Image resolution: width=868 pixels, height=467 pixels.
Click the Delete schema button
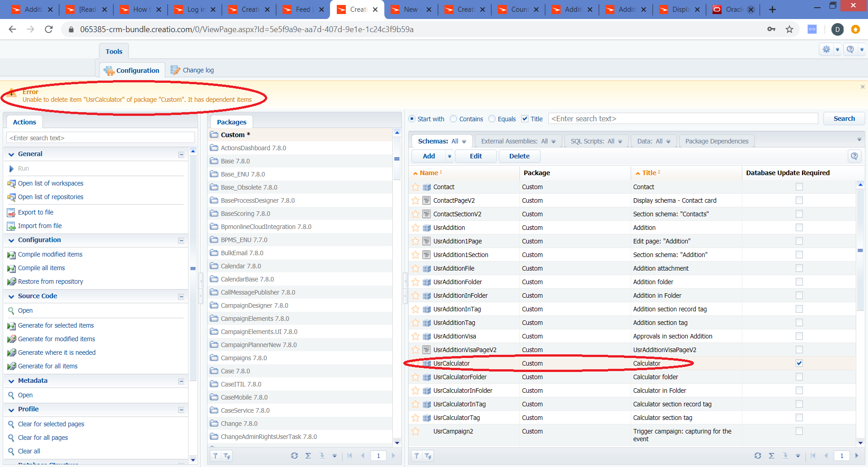coord(519,156)
